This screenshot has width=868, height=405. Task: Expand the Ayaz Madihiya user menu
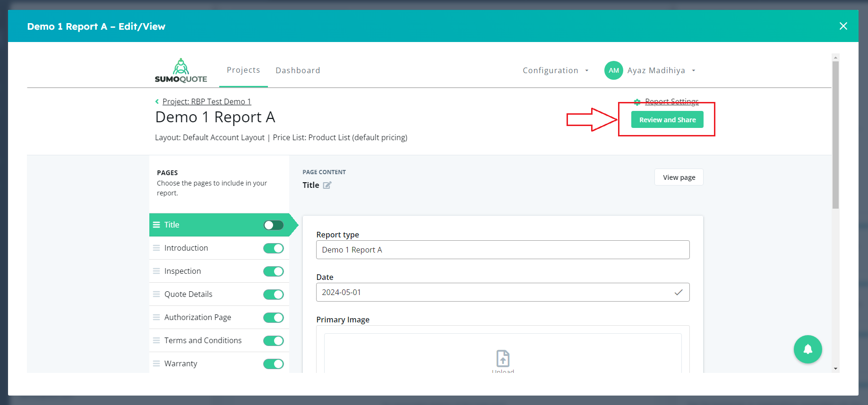[x=661, y=70]
